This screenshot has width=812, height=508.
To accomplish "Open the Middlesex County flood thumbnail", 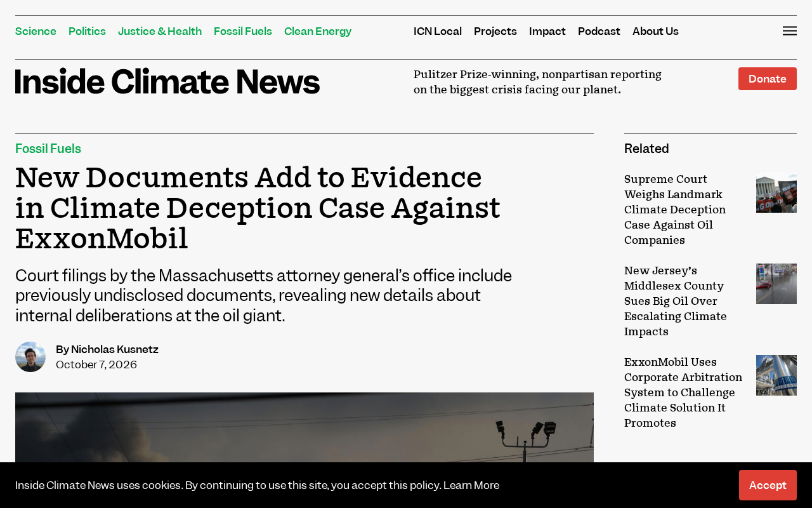I will click(x=776, y=284).
